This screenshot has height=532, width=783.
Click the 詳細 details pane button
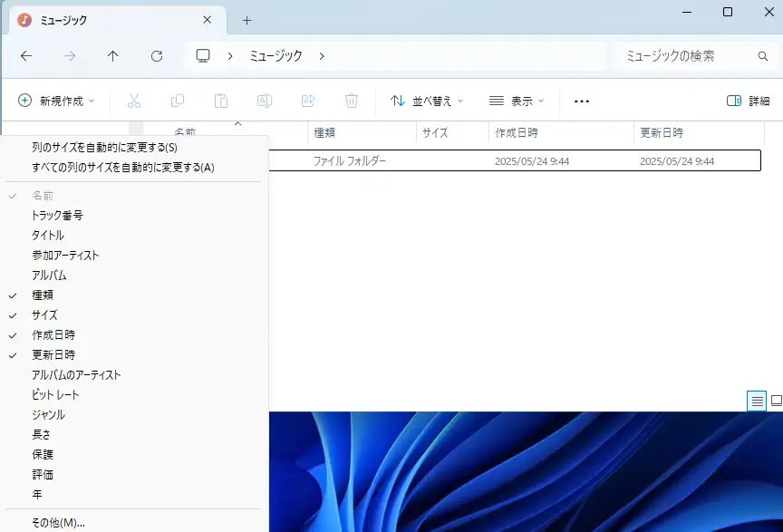[748, 101]
